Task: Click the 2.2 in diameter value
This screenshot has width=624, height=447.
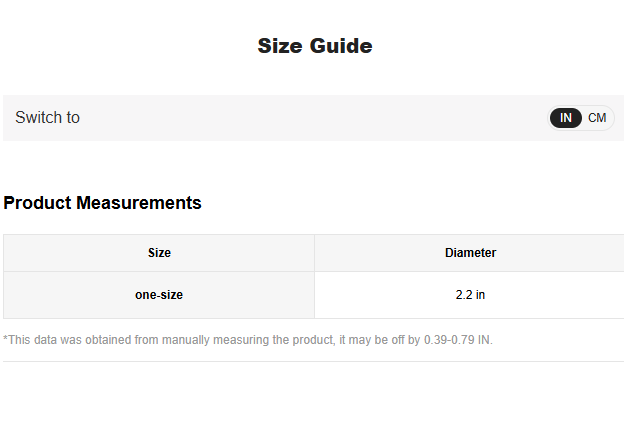Action: pyautogui.click(x=470, y=295)
